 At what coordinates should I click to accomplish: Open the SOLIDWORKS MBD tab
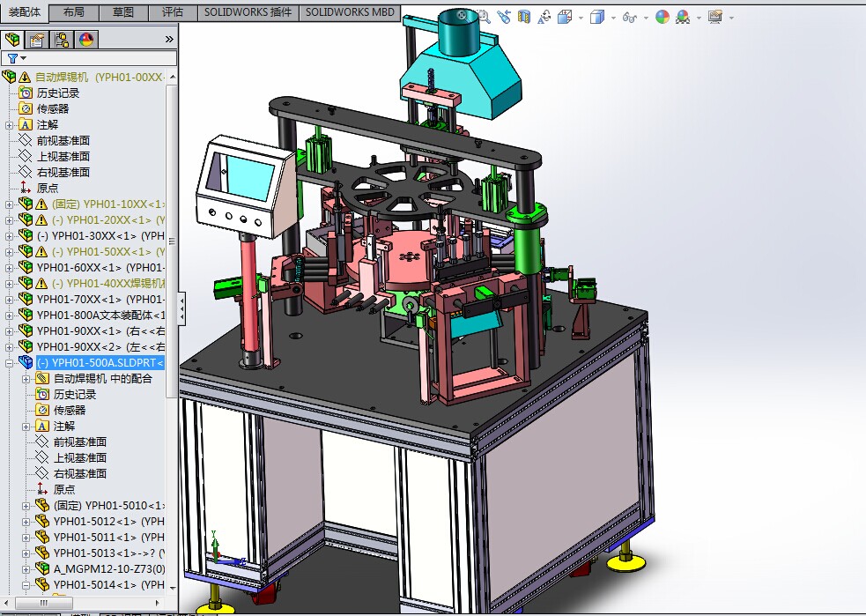pos(349,12)
